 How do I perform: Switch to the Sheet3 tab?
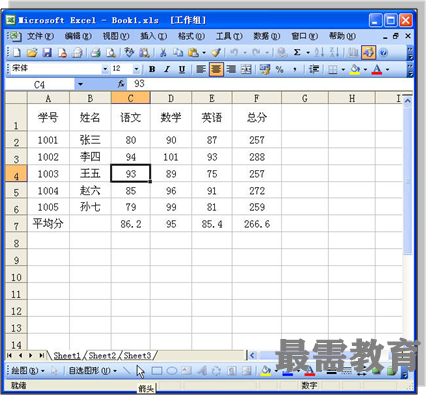click(x=137, y=356)
